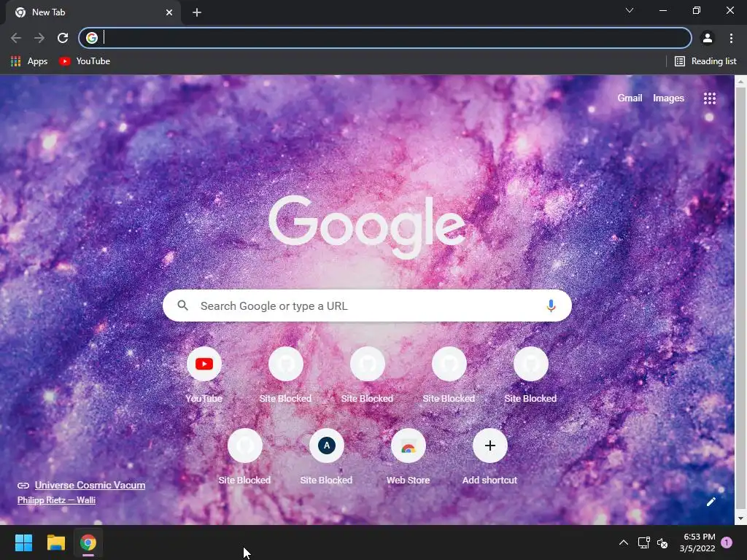Image resolution: width=747 pixels, height=560 pixels.
Task: Select the New Tab tab
Action: 93,12
